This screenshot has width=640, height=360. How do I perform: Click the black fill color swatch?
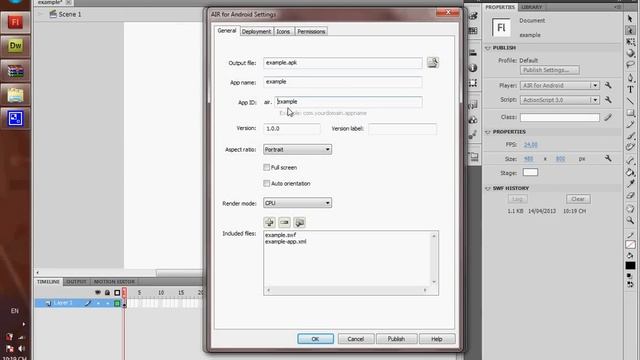pyautogui.click(x=630, y=266)
